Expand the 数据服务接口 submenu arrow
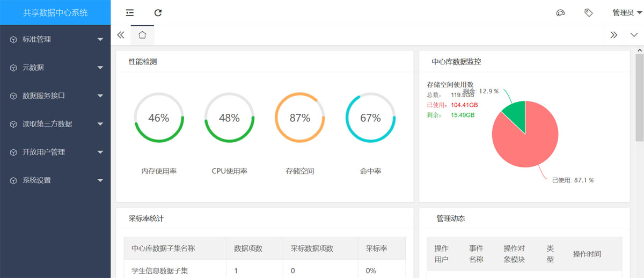The image size is (644, 278). point(100,96)
